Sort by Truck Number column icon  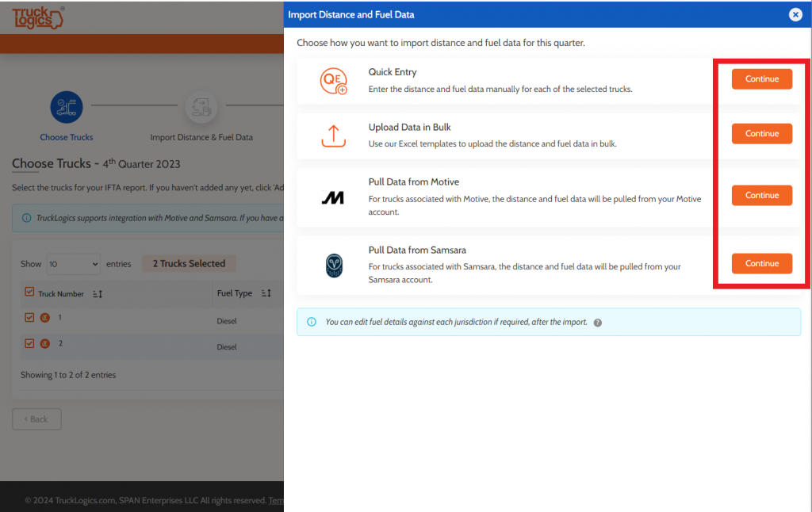[98, 294]
